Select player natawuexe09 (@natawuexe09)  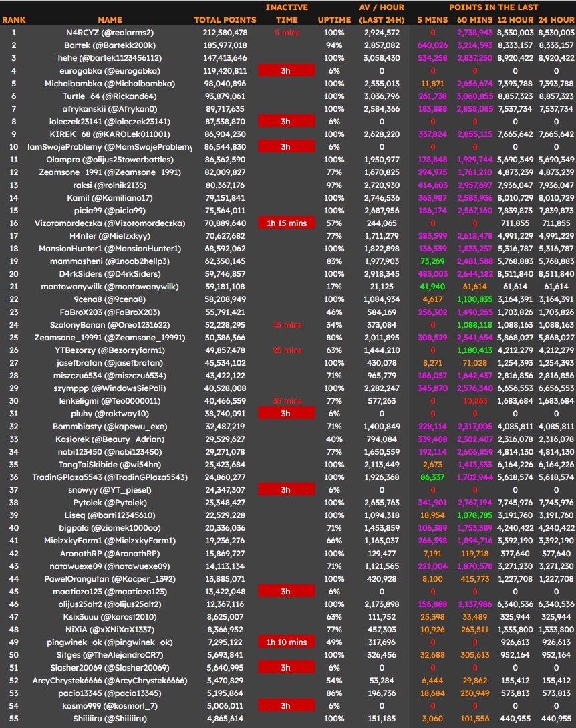click(110, 566)
